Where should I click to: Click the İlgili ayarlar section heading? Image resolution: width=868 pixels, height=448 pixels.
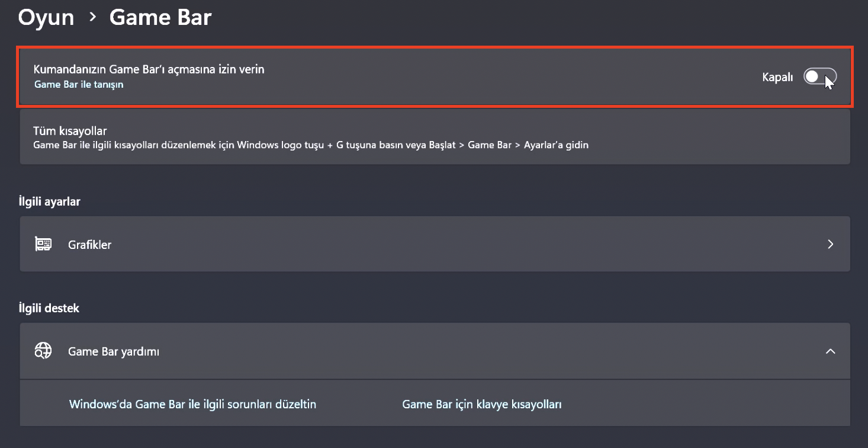coord(49,201)
